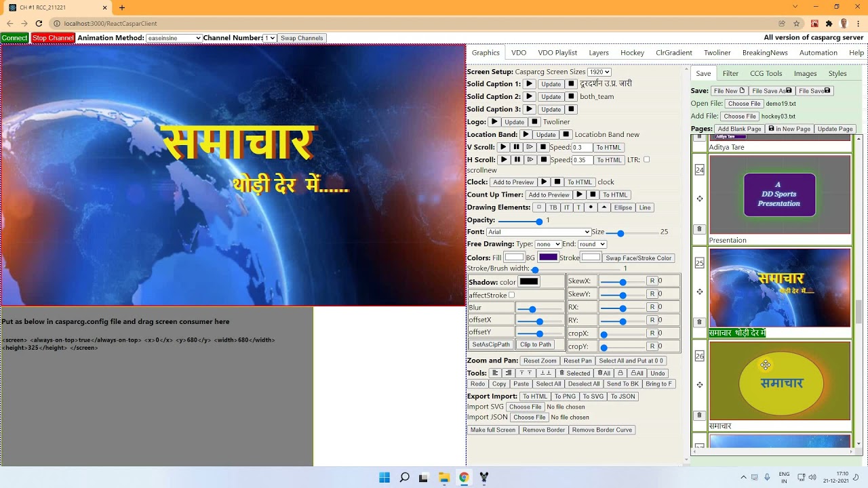The height and width of the screenshot is (488, 868).
Task: Play the Logo graphic
Action: coord(494,122)
